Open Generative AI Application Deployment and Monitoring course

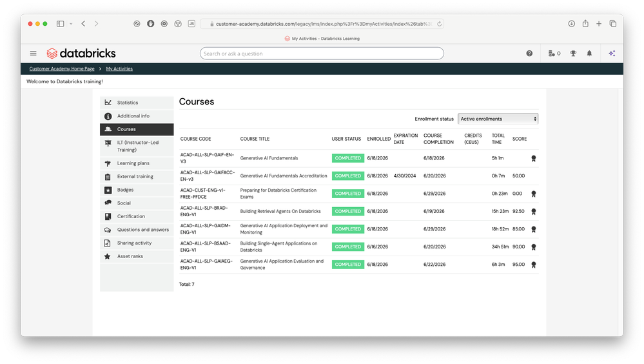click(284, 229)
